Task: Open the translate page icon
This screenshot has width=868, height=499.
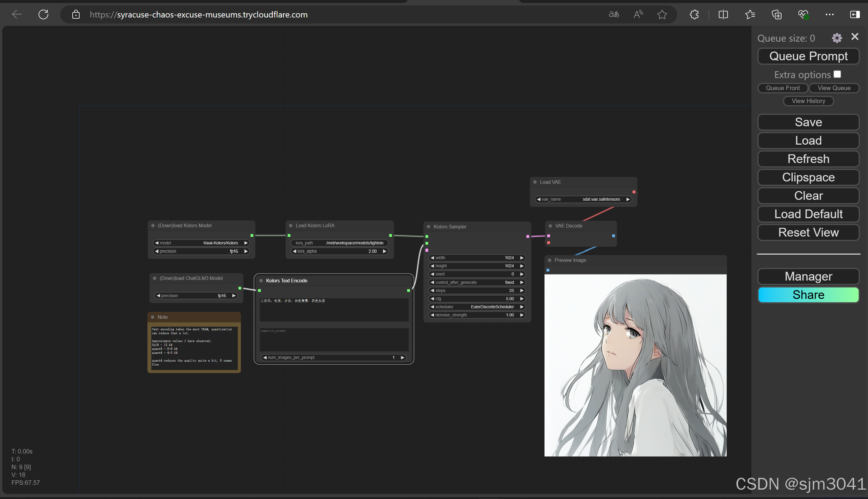Action: [614, 14]
